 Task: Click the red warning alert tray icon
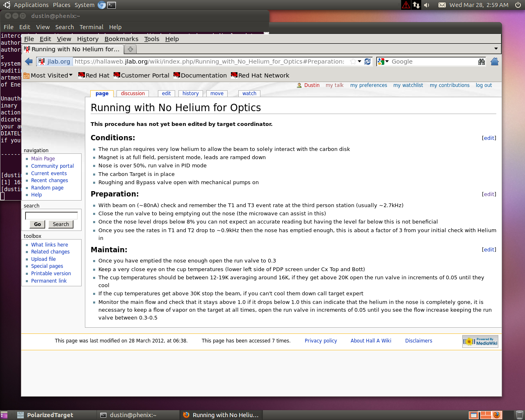pyautogui.click(x=406, y=5)
